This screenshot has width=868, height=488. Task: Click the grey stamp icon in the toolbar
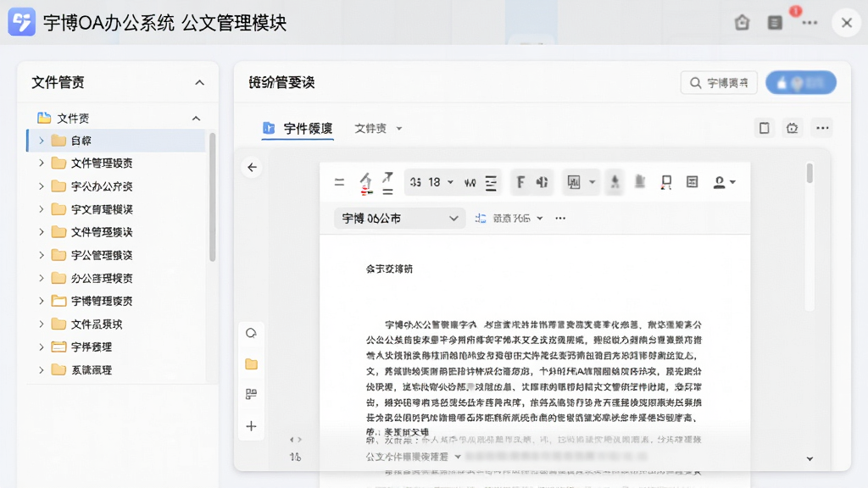640,182
